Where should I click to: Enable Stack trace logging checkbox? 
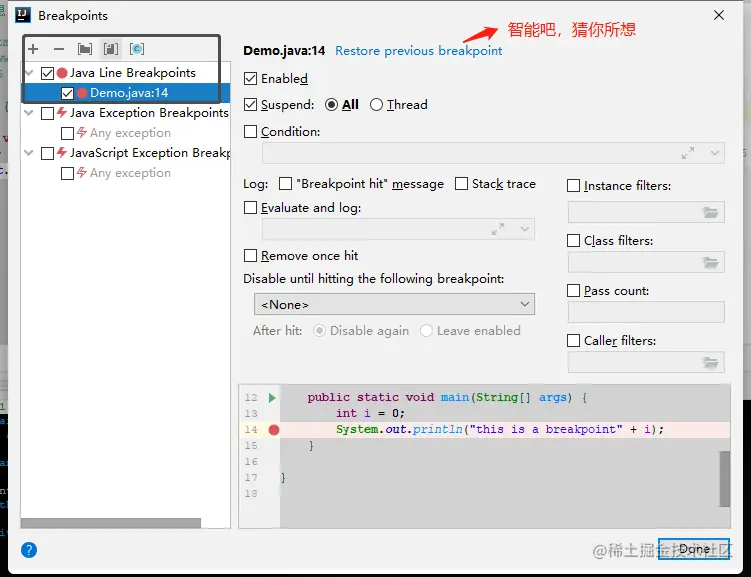(461, 183)
